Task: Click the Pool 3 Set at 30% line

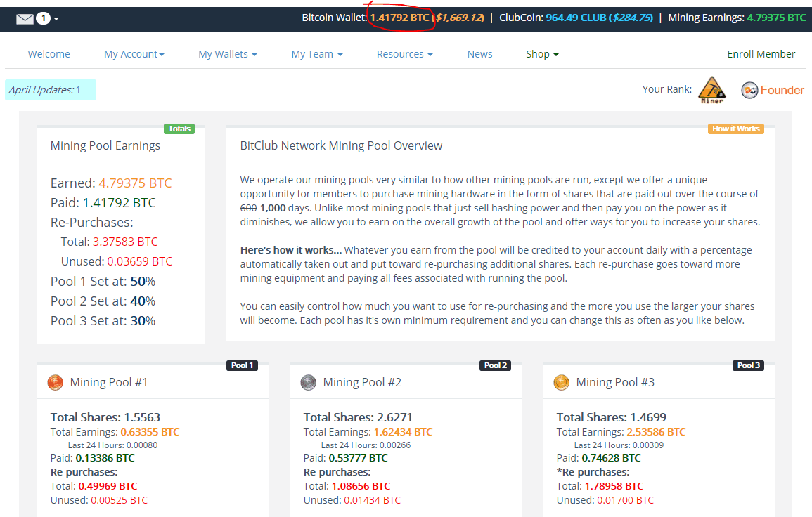Action: [x=103, y=321]
